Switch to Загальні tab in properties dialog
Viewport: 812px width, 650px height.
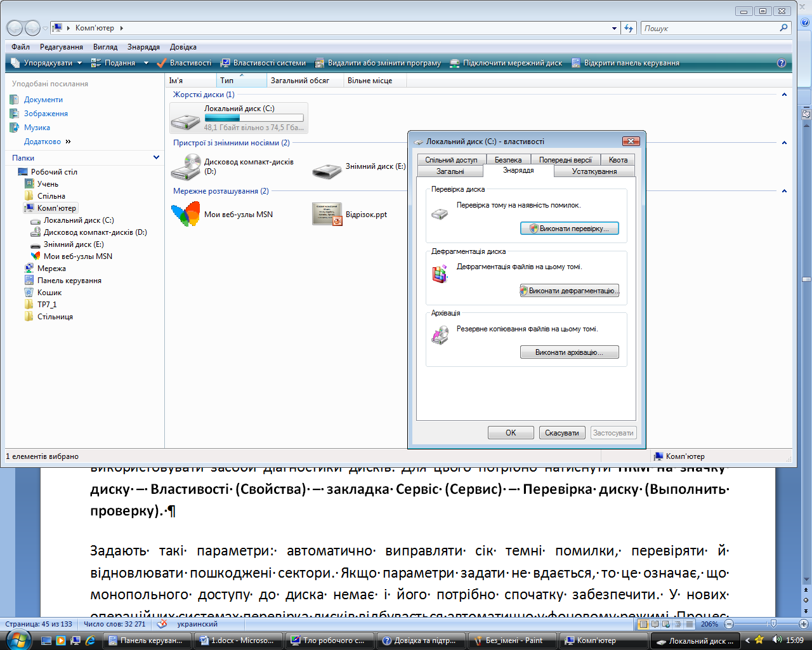pyautogui.click(x=450, y=171)
